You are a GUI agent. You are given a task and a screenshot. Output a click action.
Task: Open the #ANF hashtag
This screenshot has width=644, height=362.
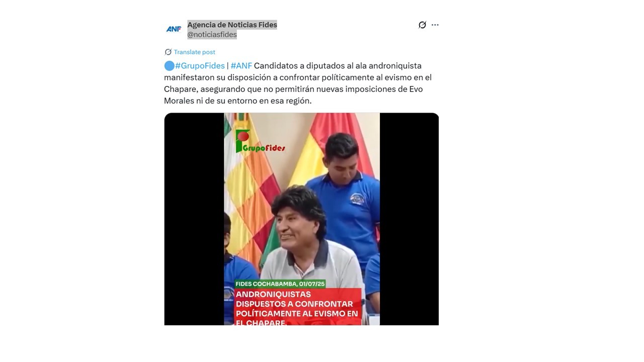click(x=241, y=65)
